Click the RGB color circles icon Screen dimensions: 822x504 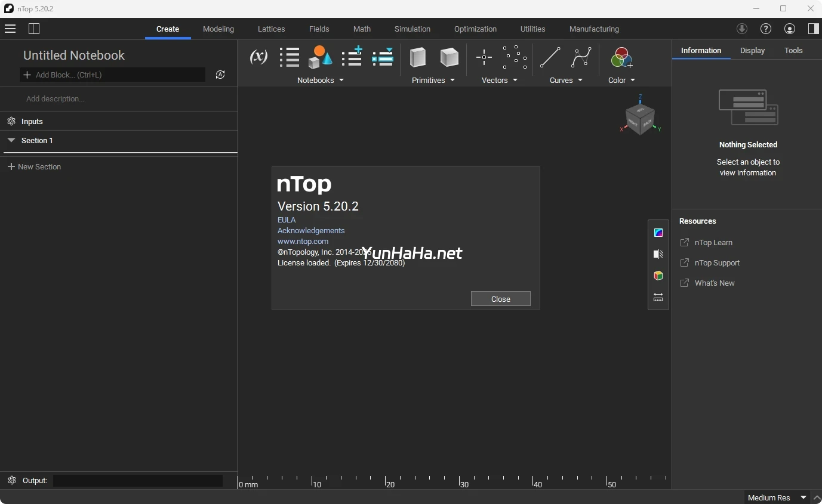click(621, 57)
